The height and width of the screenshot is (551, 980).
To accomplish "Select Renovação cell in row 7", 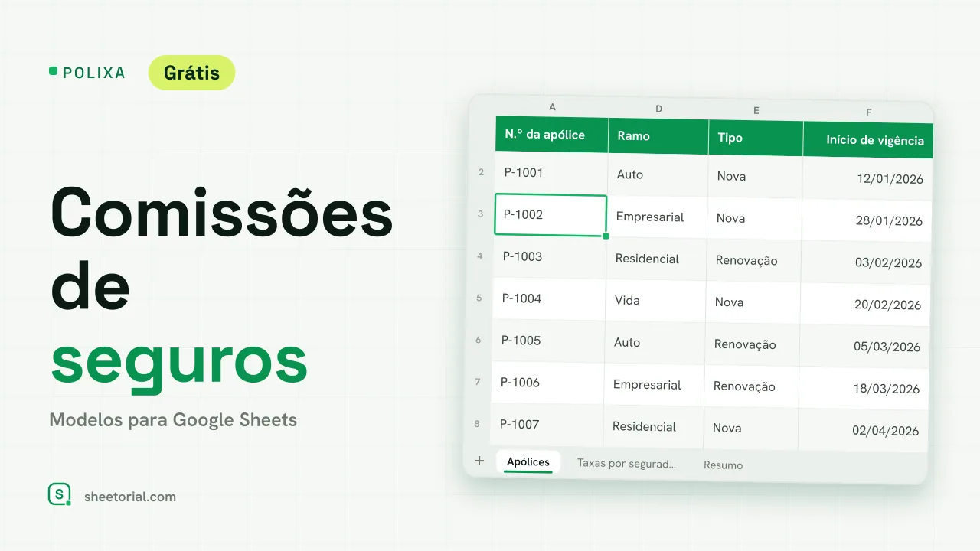I will pos(751,386).
